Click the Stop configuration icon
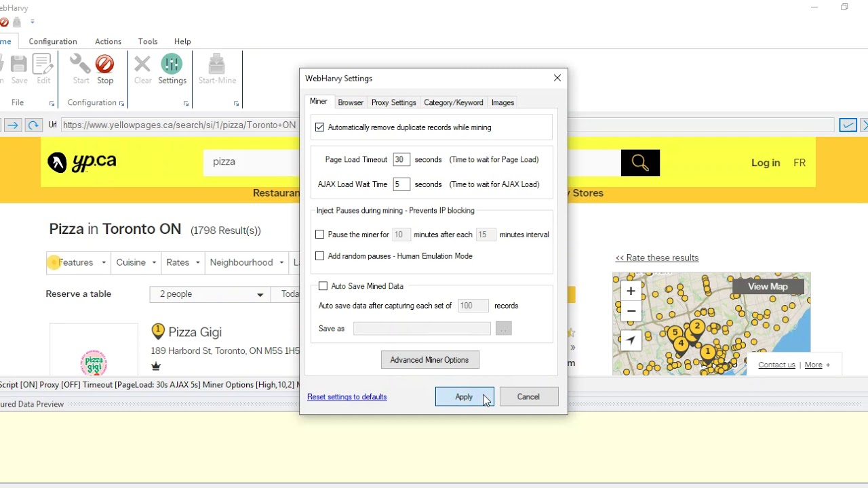The height and width of the screenshot is (488, 868). (x=105, y=70)
